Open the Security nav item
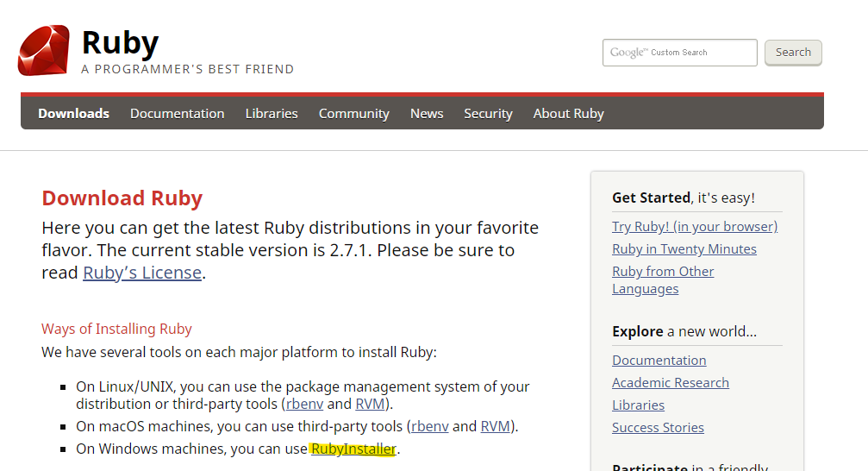The width and height of the screenshot is (868, 471). pos(488,114)
